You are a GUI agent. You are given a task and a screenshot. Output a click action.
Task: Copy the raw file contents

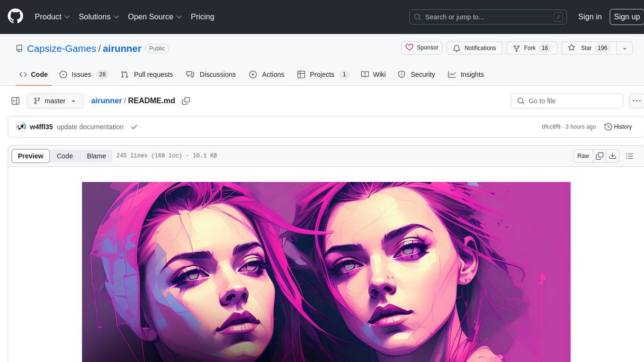pyautogui.click(x=599, y=156)
